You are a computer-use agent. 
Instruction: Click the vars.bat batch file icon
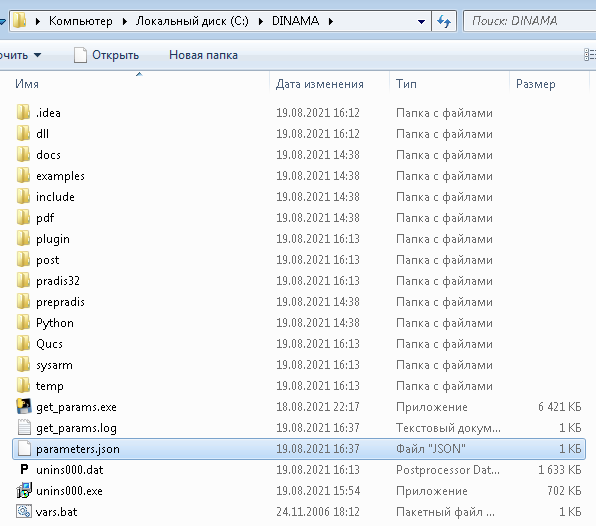pyautogui.click(x=24, y=511)
